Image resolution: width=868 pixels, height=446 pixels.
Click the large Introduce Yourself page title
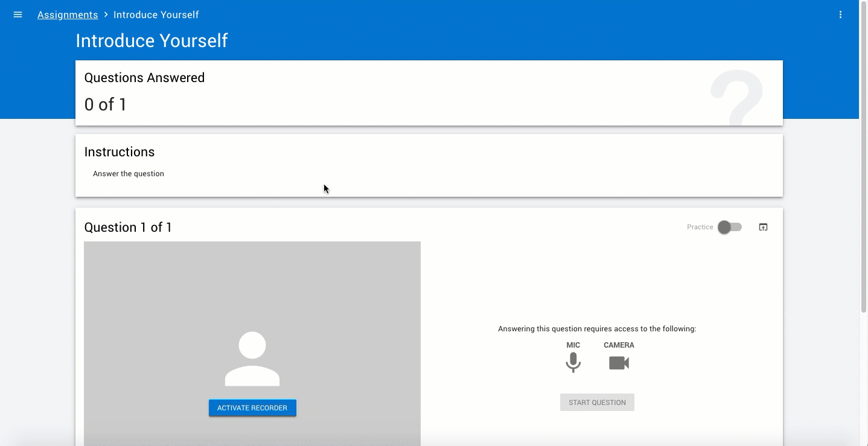[x=152, y=40]
